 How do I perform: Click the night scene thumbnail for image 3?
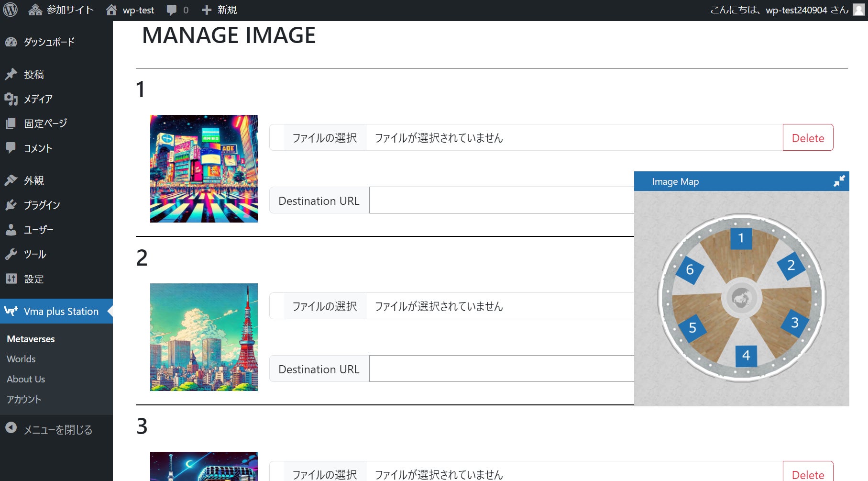coord(204,467)
